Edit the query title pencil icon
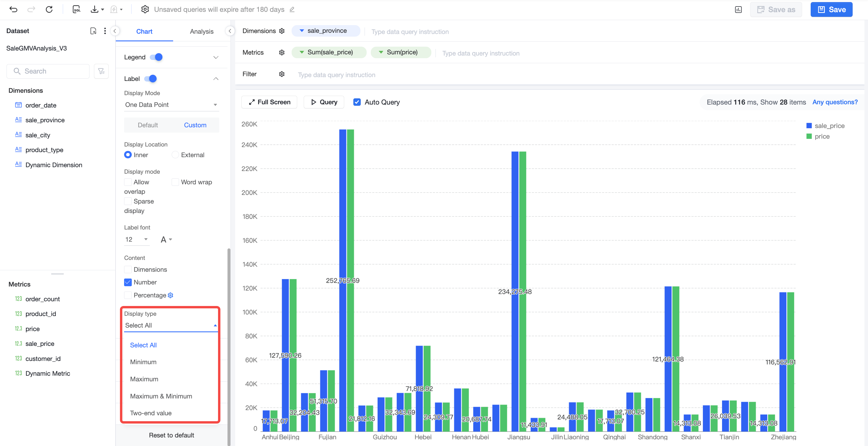868x446 pixels. (x=292, y=9)
